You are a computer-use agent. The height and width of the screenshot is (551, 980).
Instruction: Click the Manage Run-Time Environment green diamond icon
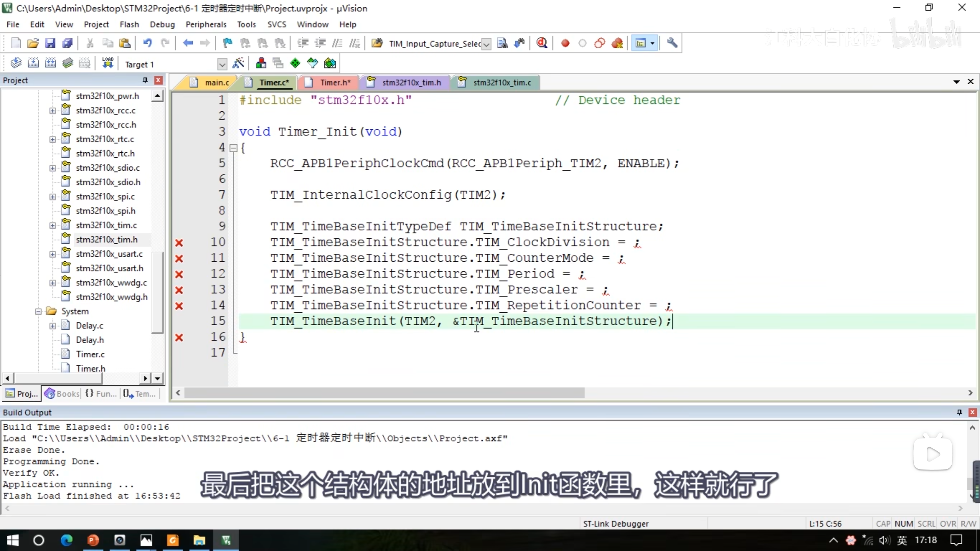(295, 63)
